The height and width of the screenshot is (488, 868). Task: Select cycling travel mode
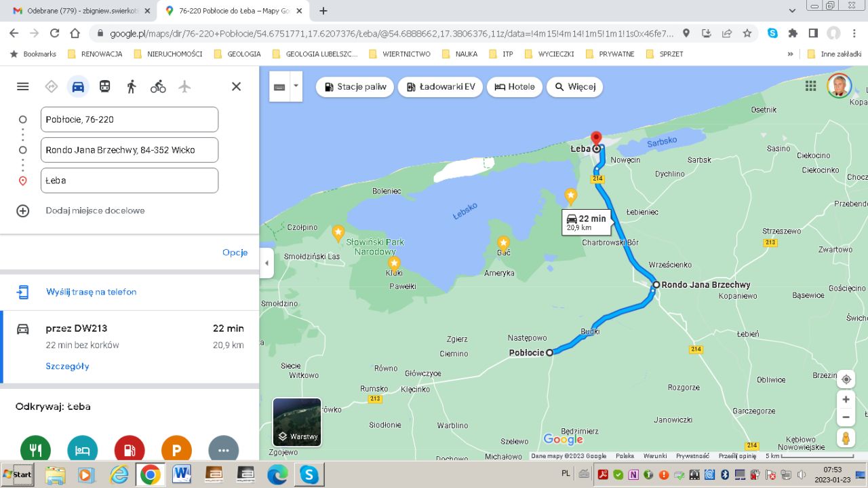(x=158, y=86)
